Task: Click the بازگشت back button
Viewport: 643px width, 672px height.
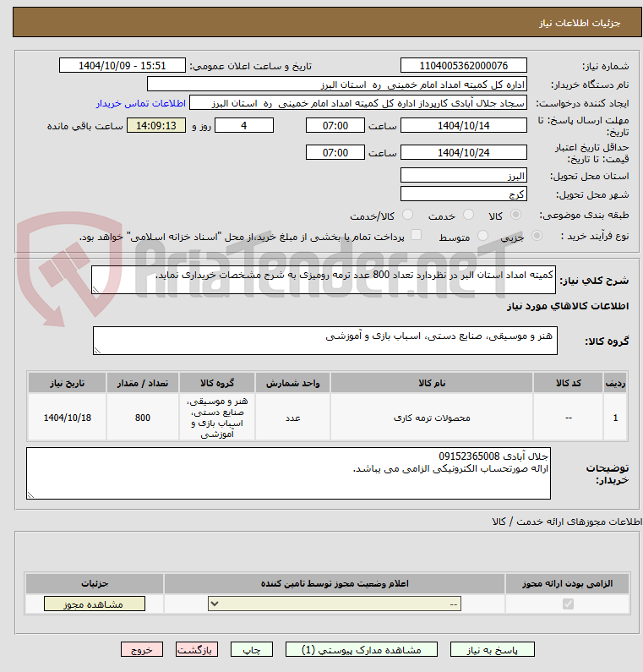Action: [197, 650]
